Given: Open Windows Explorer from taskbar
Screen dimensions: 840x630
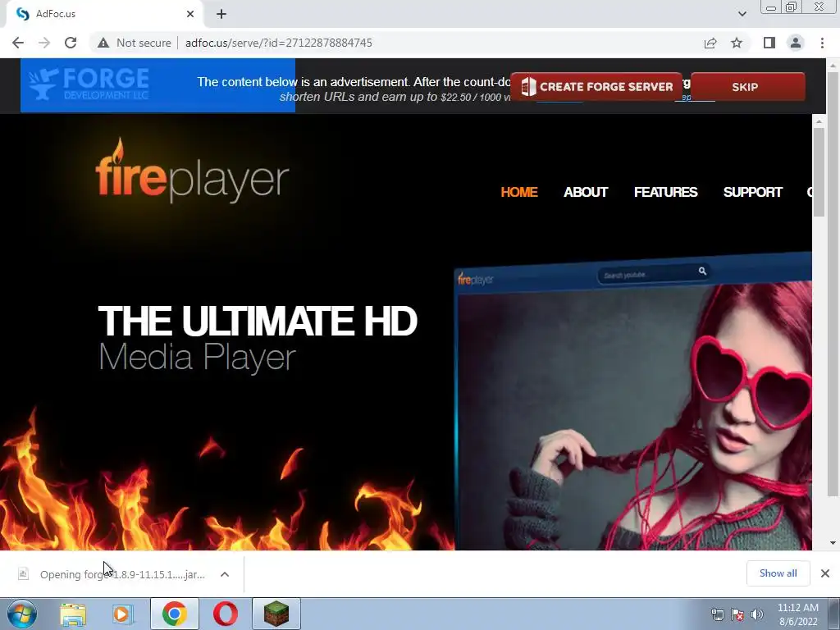Looking at the screenshot, I should [73, 614].
